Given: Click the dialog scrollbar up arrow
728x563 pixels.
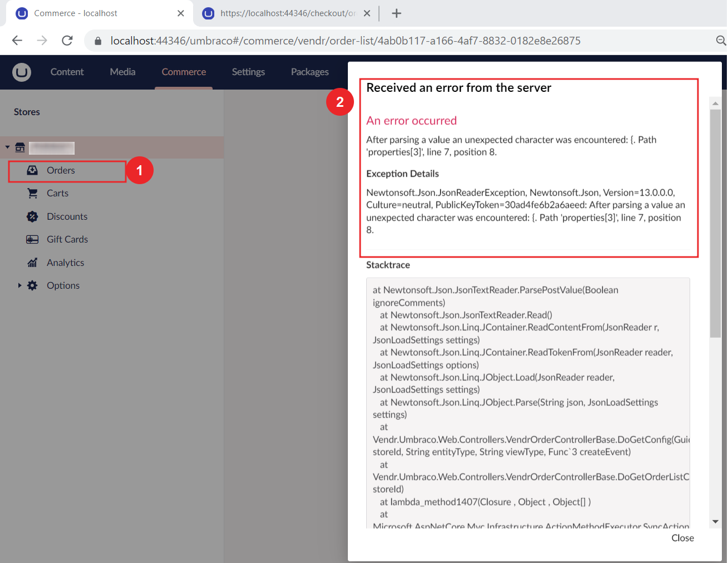Looking at the screenshot, I should pos(715,103).
